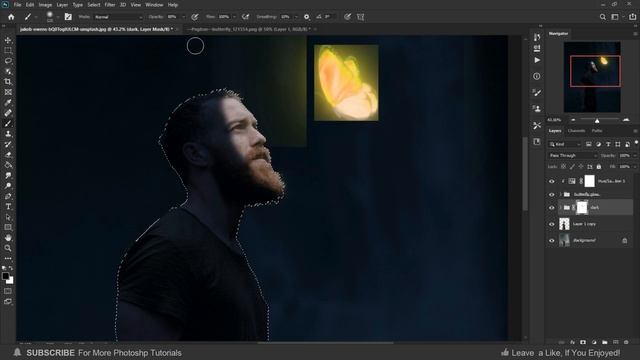Select the Eraser tool
This screenshot has width=640, height=360.
[8, 155]
